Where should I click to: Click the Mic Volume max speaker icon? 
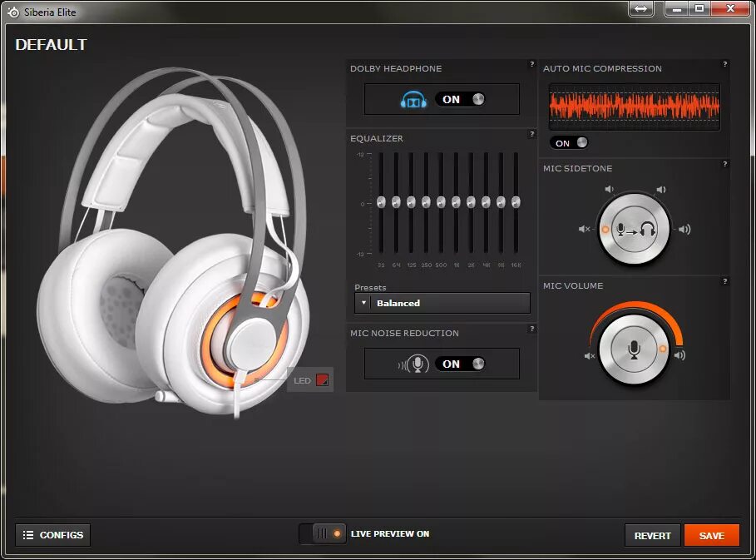679,355
